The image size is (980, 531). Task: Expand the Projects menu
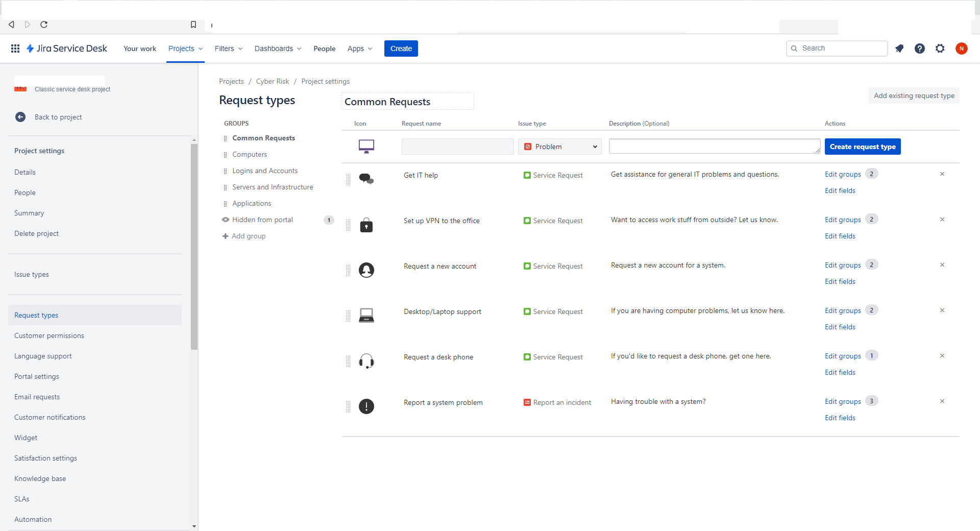click(x=185, y=49)
